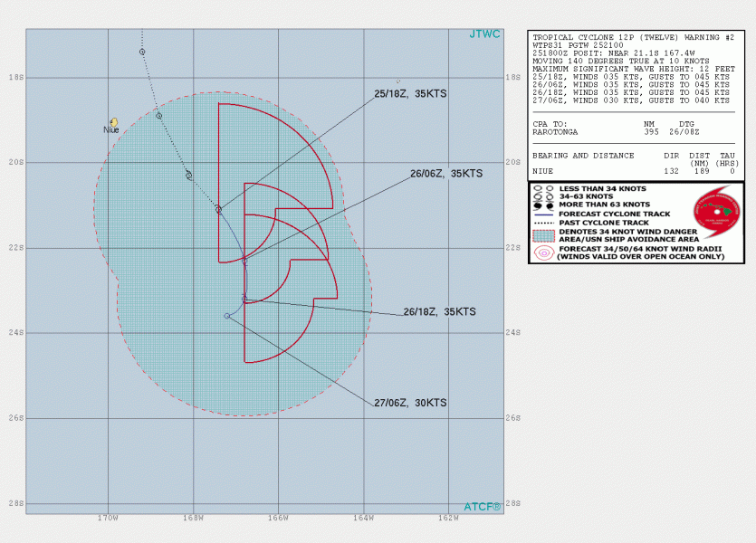Click the Rarotonga CPA entry
Screen dimensions: 756x543
click(x=617, y=132)
